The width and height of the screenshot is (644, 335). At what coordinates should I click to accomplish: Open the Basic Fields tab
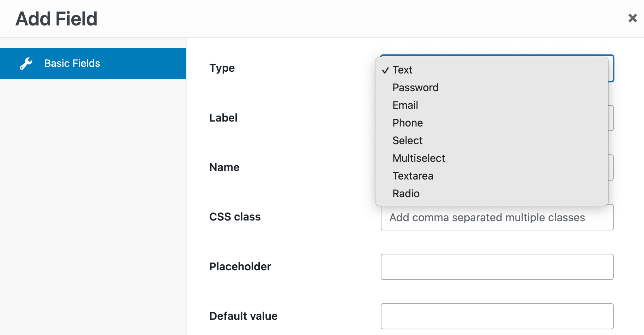(x=93, y=64)
